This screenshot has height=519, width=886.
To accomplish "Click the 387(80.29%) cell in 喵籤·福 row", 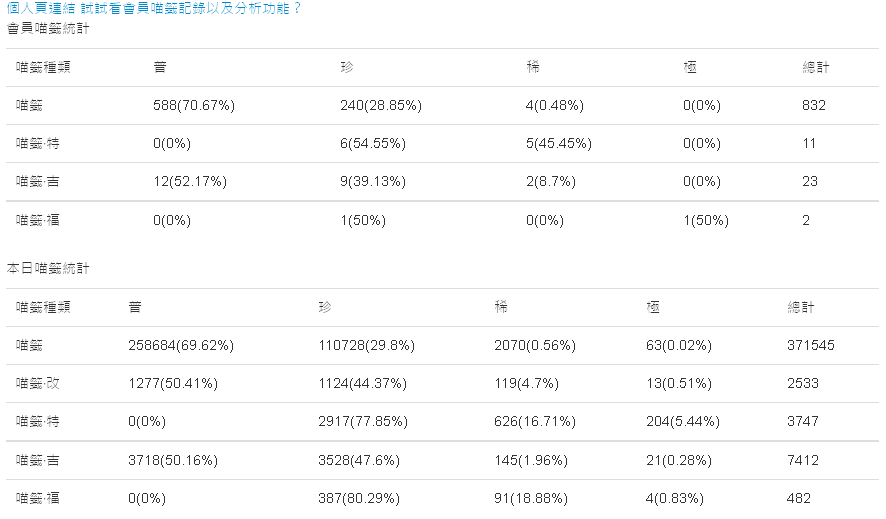I will click(x=362, y=498).
